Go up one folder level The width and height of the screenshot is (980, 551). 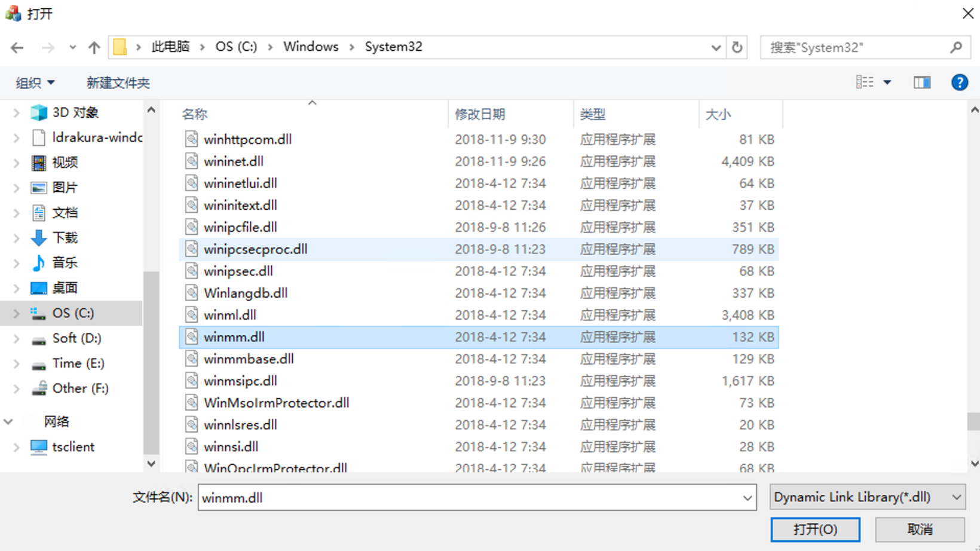(94, 47)
